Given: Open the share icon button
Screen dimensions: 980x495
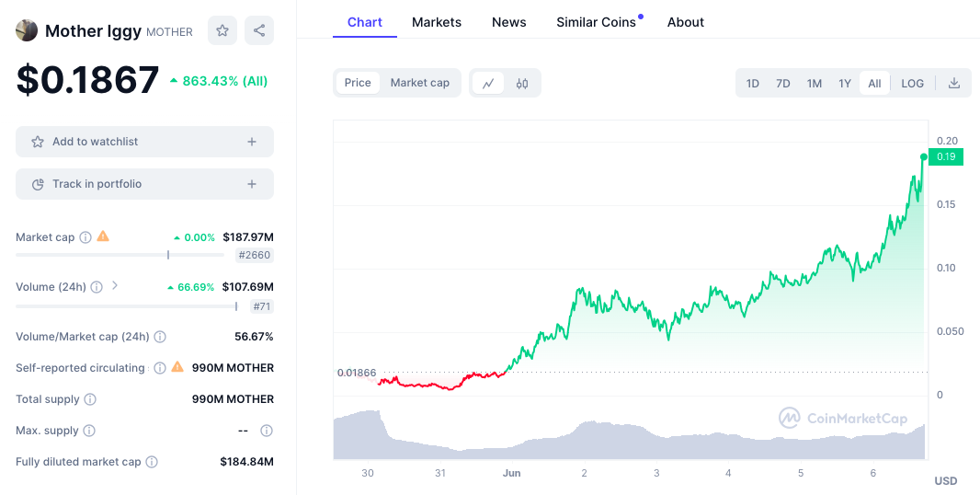Looking at the screenshot, I should pos(259,30).
